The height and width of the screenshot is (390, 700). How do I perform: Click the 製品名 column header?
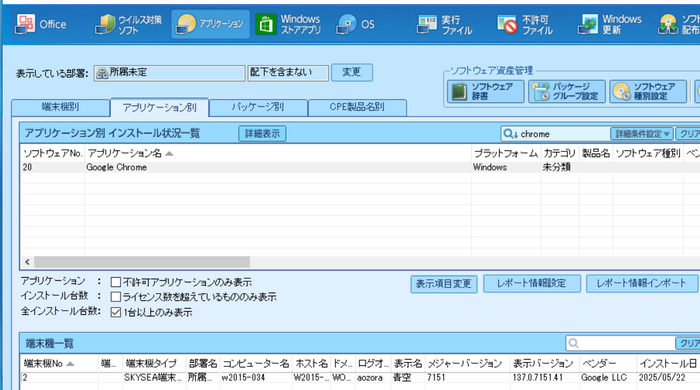coord(596,154)
